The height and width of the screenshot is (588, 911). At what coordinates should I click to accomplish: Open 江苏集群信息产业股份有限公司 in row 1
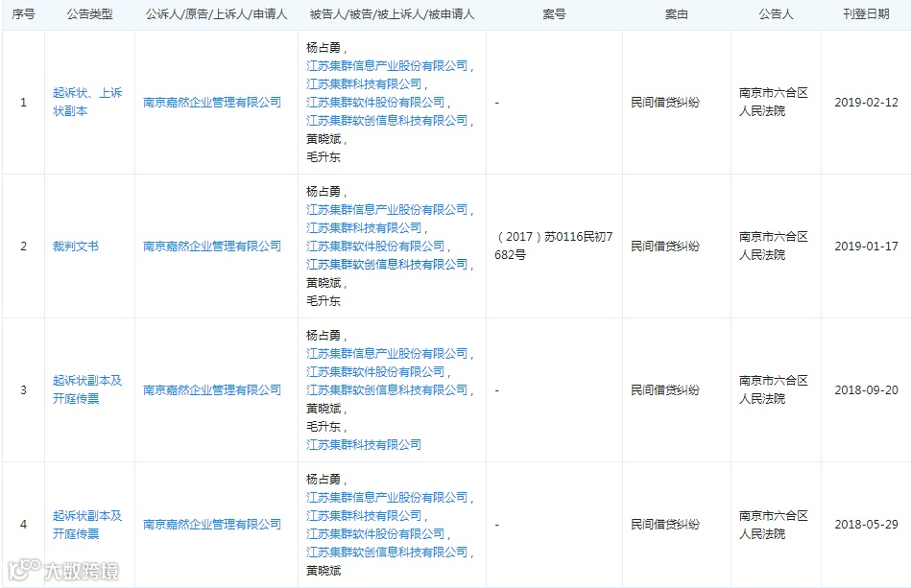point(387,65)
